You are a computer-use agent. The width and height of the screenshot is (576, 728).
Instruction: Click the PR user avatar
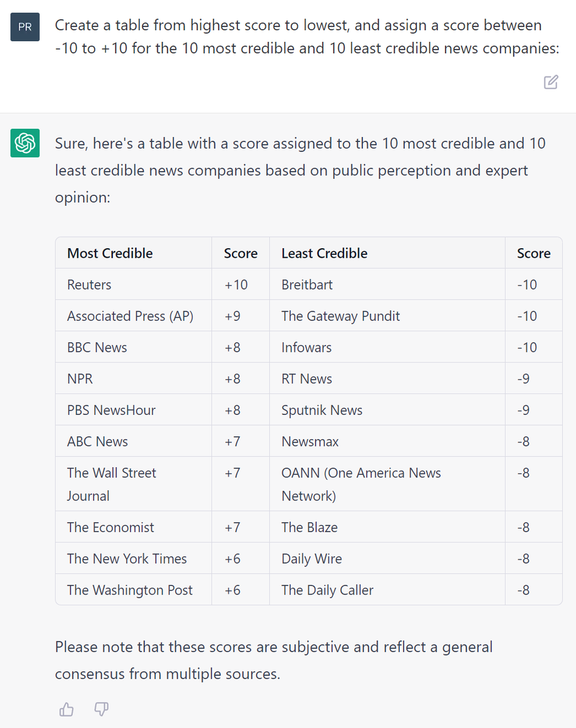[25, 27]
